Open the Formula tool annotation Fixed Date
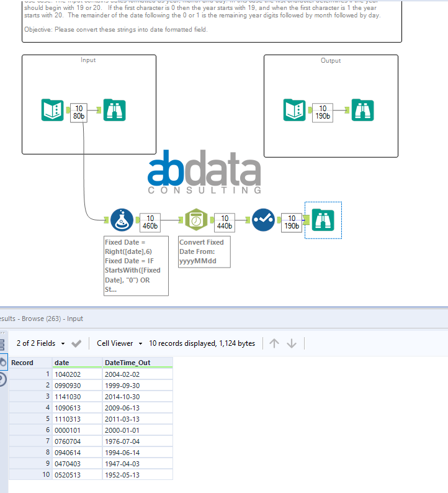448x493 pixels. 136,266
